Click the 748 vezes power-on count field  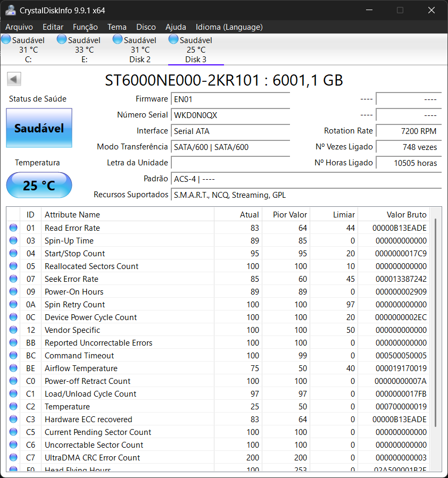point(409,147)
